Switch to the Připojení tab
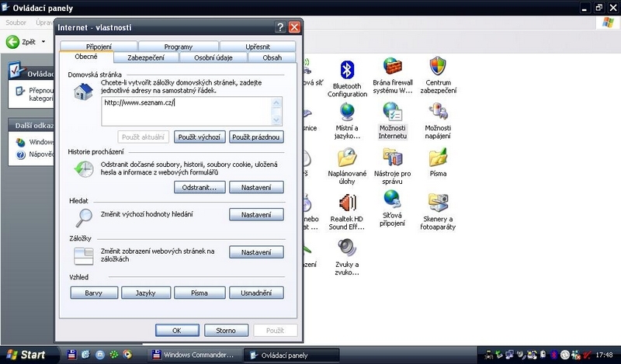The height and width of the screenshot is (364, 621). pos(85,47)
